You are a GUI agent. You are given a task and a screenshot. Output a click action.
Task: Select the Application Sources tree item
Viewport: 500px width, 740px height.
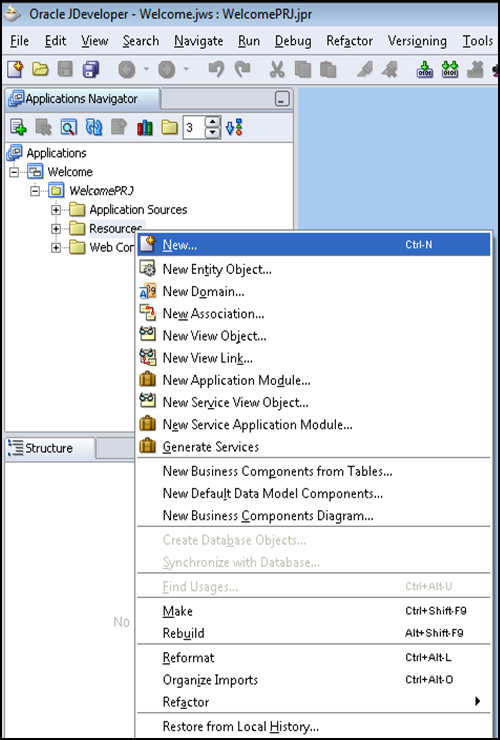[128, 210]
